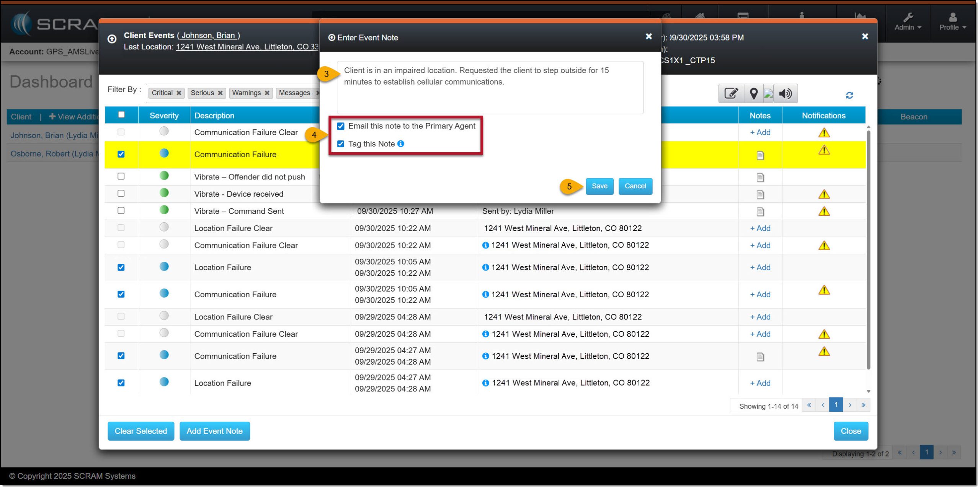
Task: Sort by Severity column header
Action: [164, 116]
